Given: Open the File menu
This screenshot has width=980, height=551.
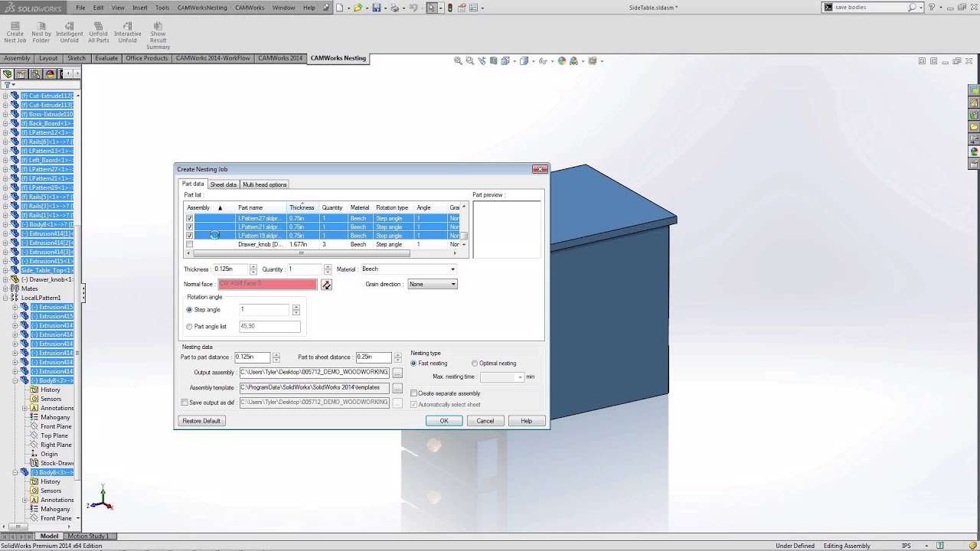Looking at the screenshot, I should point(80,8).
